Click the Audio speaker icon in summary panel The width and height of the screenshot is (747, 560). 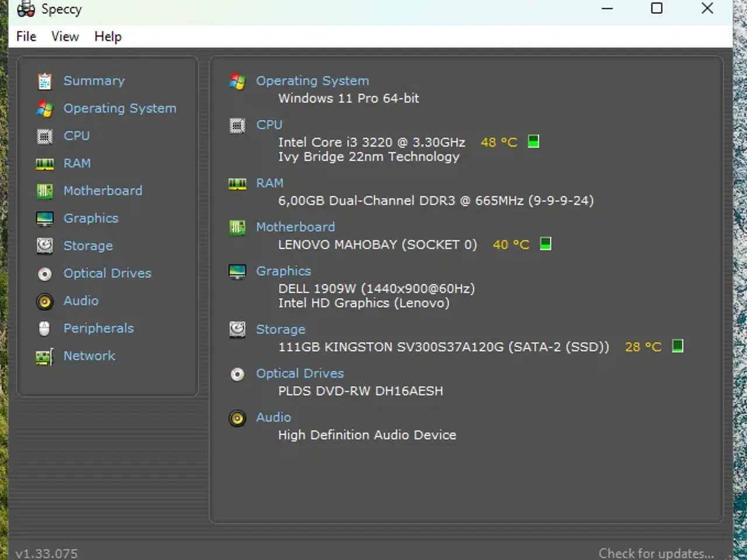(238, 418)
